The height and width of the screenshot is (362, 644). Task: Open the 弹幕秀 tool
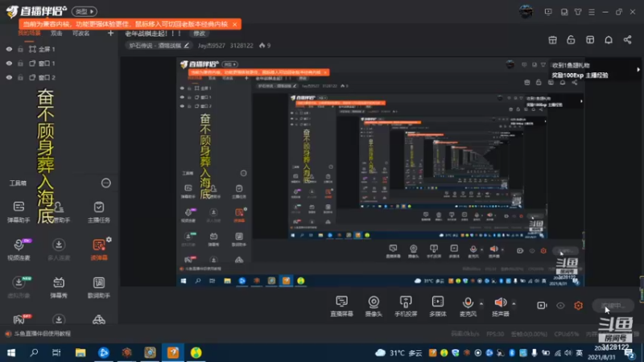tap(59, 287)
